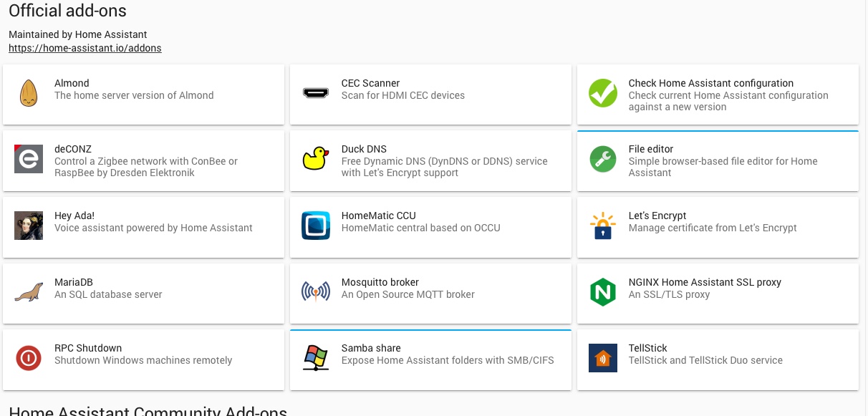Click 'Scan for HDMI CEC devices' description

[403, 95]
